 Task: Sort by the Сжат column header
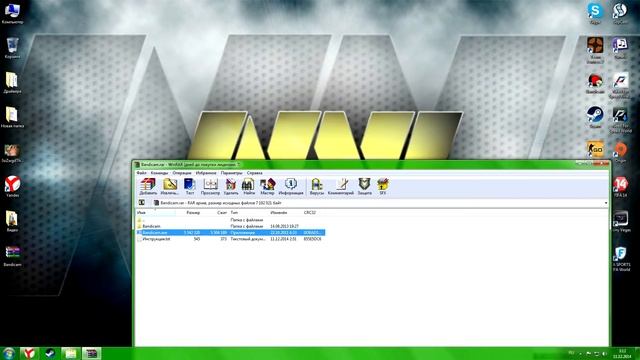pyautogui.click(x=222, y=213)
